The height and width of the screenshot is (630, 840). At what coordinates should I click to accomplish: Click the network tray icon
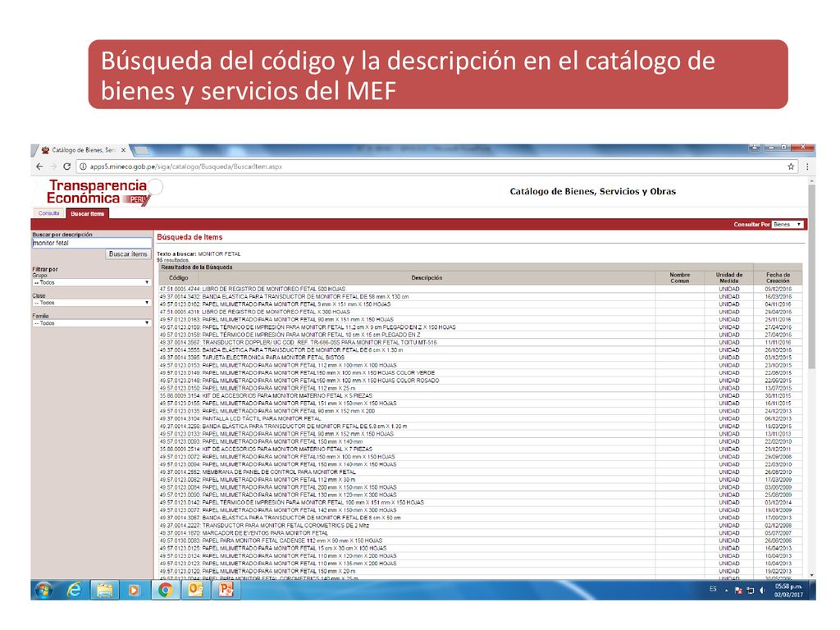click(750, 591)
